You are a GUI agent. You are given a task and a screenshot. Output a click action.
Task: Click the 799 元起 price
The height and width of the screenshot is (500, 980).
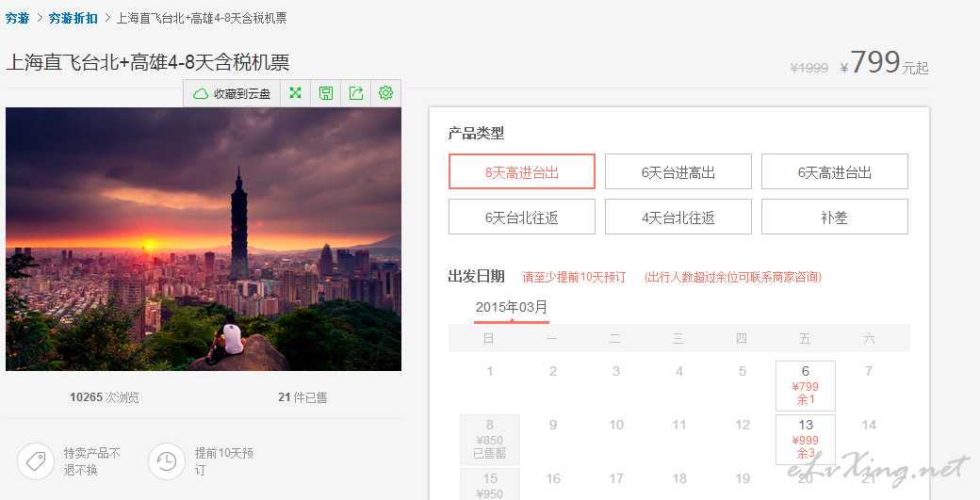pyautogui.click(x=885, y=62)
